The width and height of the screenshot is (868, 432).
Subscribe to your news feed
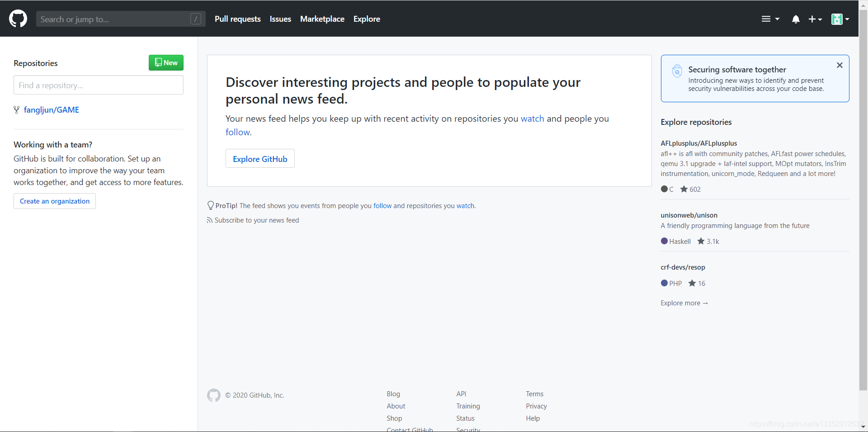pyautogui.click(x=257, y=220)
